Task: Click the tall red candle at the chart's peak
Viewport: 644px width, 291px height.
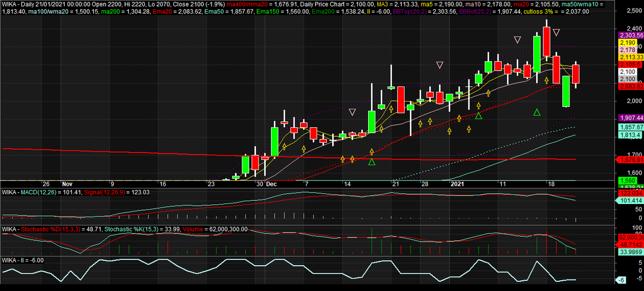Action: [x=546, y=42]
